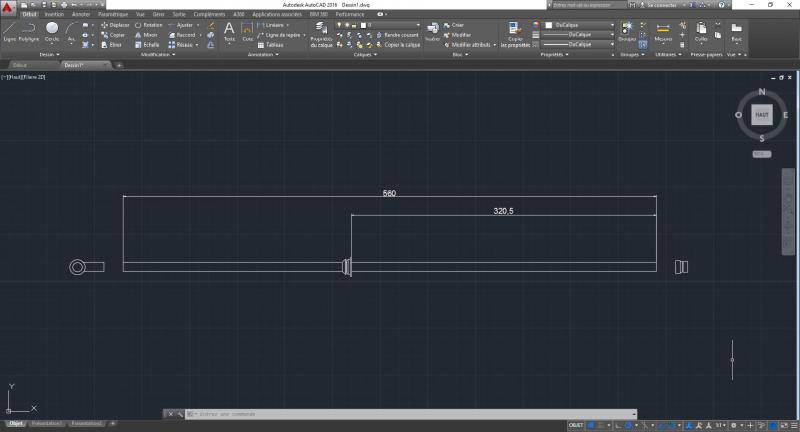Expand the Propriétés panel
The image size is (800, 432).
tap(554, 54)
